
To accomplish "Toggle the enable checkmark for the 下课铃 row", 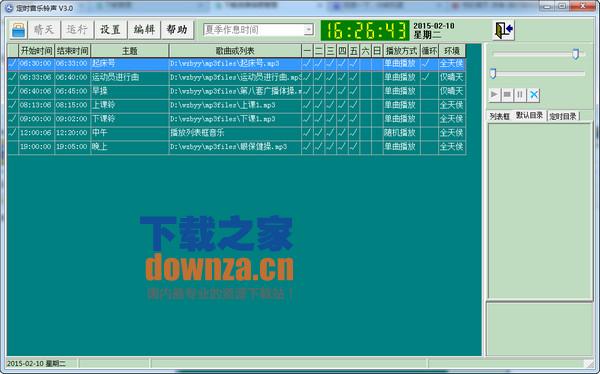I will point(13,119).
